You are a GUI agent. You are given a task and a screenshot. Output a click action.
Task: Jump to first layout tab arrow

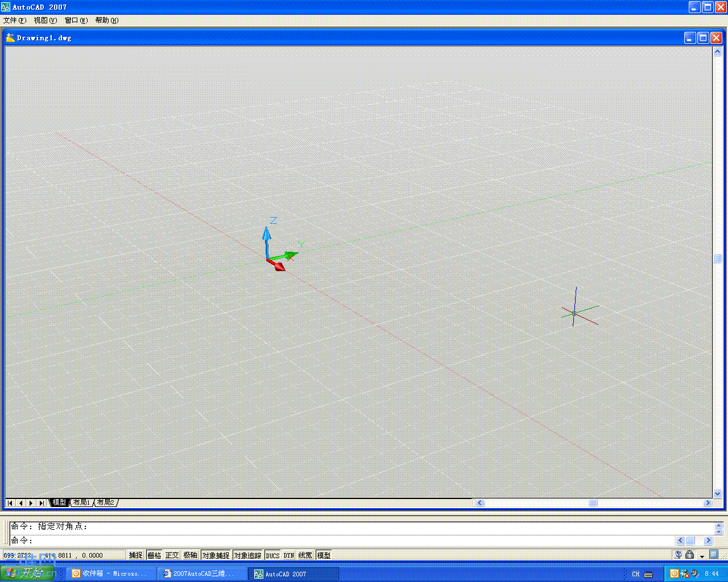click(x=10, y=503)
